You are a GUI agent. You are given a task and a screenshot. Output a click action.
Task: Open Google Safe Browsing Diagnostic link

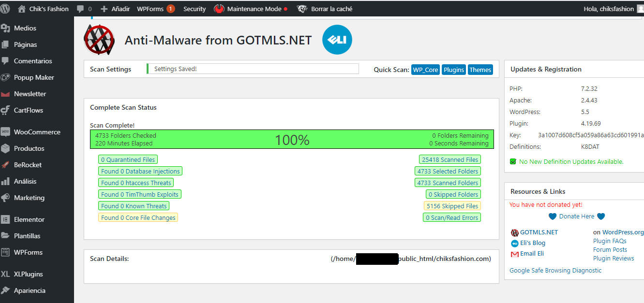[555, 271]
